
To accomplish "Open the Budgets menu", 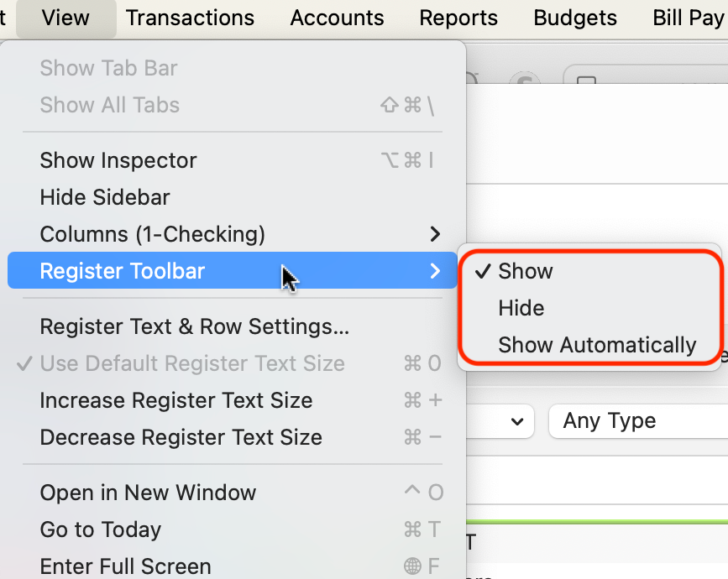I will [x=575, y=18].
